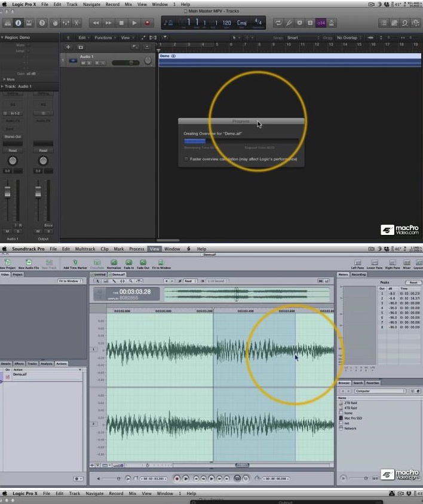Toggle the Right Pane icon in Soundtrack Pro
The height and width of the screenshot is (504, 423).
(x=392, y=264)
